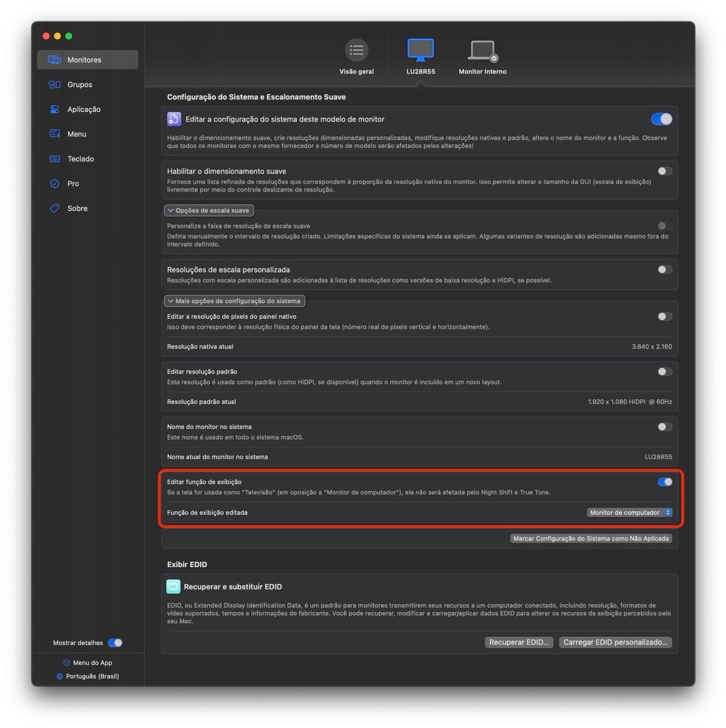Enable 'Nome do monitor no sistema' switch
Image resolution: width=726 pixels, height=728 pixels.
point(665,427)
